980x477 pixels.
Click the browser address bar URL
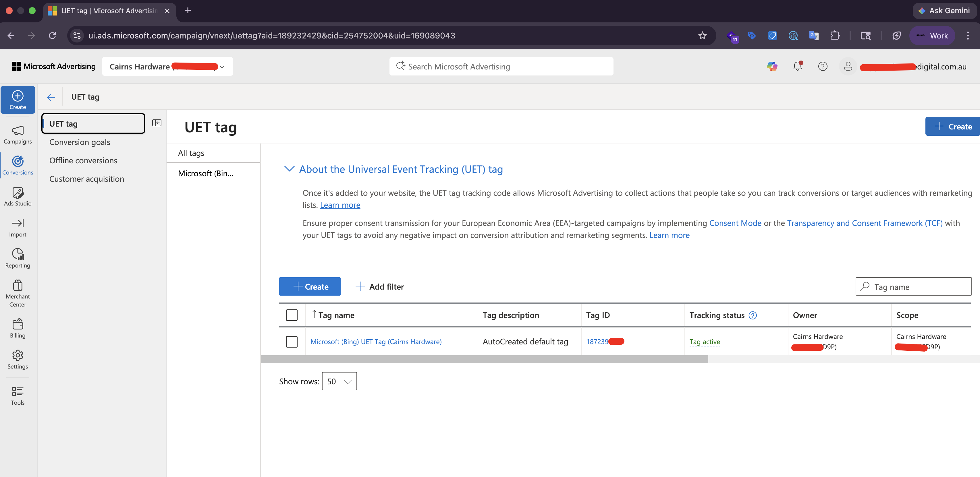272,36
